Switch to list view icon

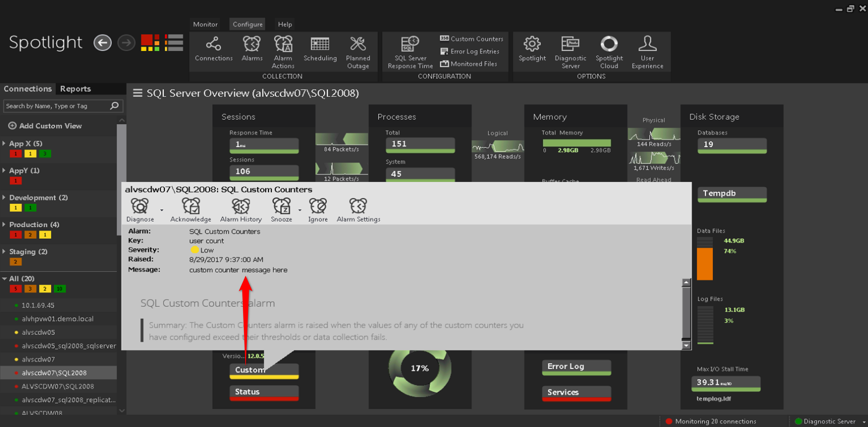pos(174,43)
